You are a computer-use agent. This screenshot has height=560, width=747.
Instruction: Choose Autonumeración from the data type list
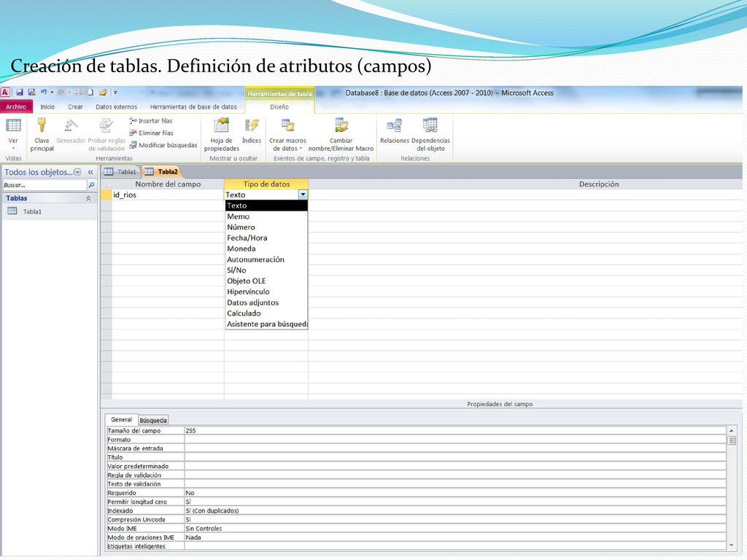(266, 260)
